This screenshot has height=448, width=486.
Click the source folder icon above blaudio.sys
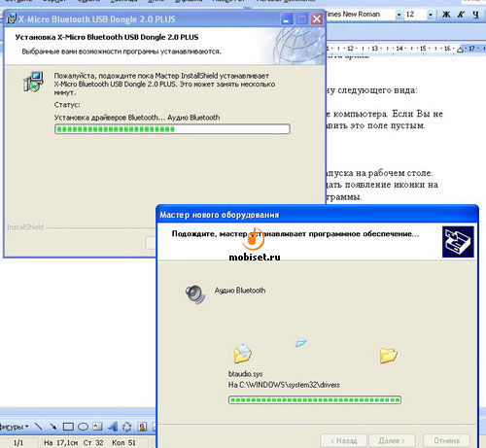coord(242,354)
